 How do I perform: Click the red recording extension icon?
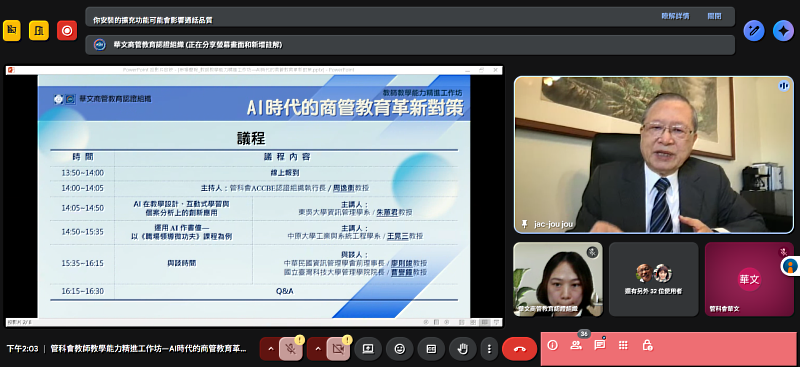tap(67, 31)
